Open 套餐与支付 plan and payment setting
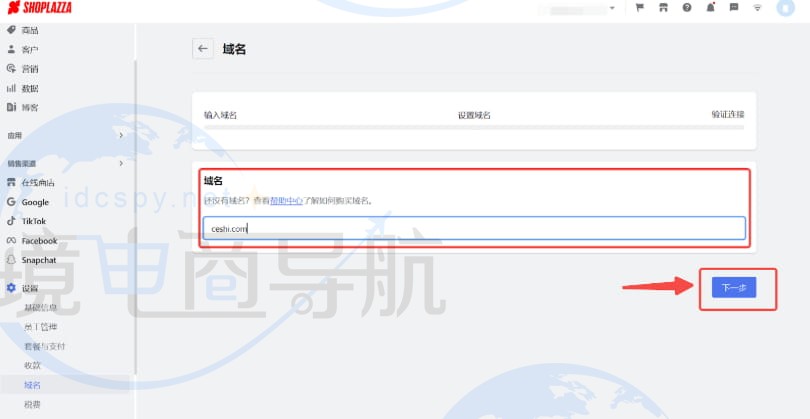 click(x=44, y=347)
